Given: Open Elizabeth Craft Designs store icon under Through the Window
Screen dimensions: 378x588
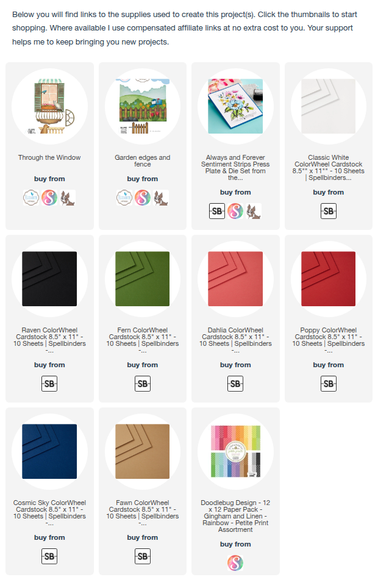Looking at the screenshot, I should 30,198.
